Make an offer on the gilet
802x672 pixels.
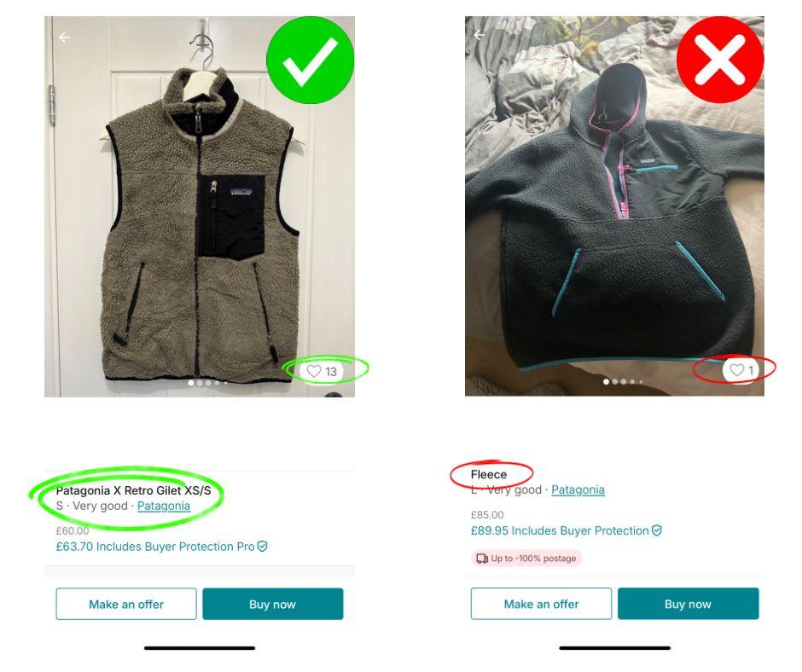[x=126, y=604]
